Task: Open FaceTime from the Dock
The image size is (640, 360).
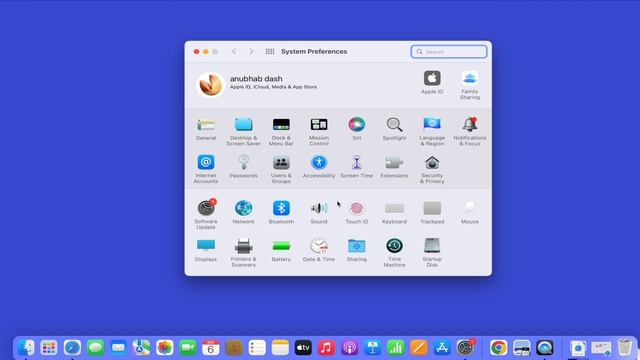Action: click(188, 347)
